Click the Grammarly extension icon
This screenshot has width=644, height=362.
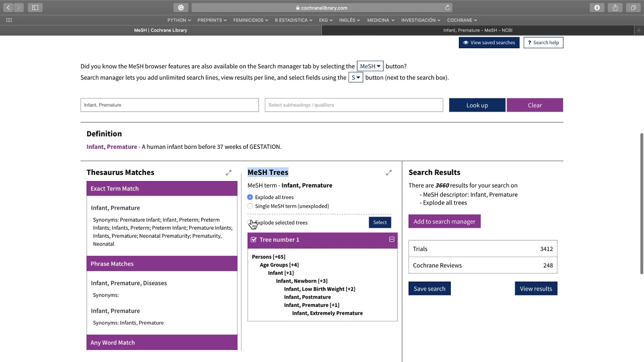tap(181, 8)
